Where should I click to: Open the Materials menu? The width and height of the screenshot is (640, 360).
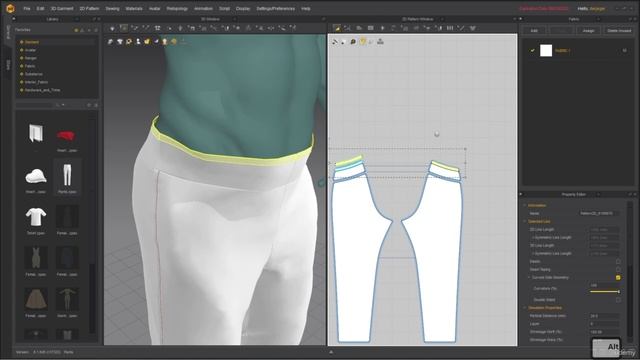(x=134, y=9)
